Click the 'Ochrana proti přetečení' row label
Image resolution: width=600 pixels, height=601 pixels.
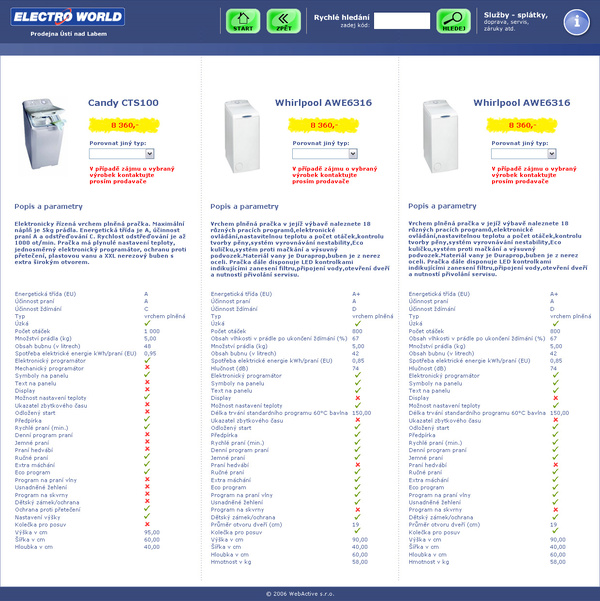click(48, 510)
